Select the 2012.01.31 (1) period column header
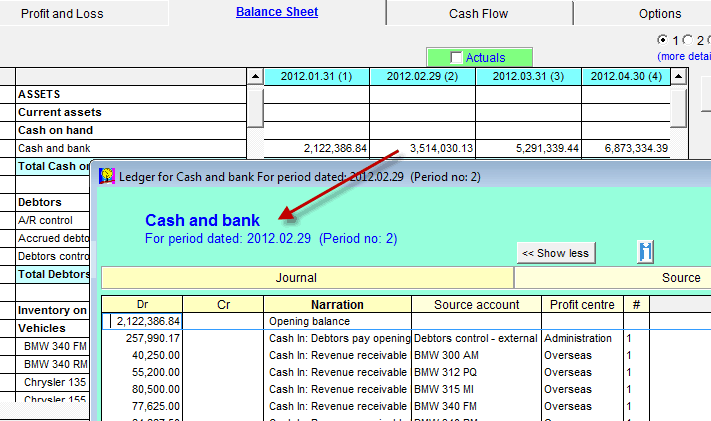Screen dimensions: 711x421 coord(316,76)
